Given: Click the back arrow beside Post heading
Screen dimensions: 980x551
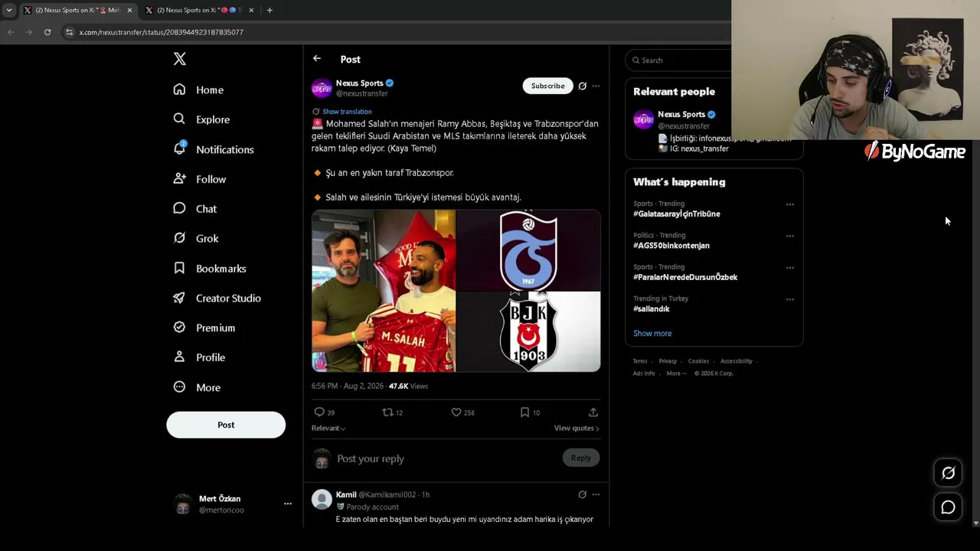Looking at the screenshot, I should coord(317,59).
